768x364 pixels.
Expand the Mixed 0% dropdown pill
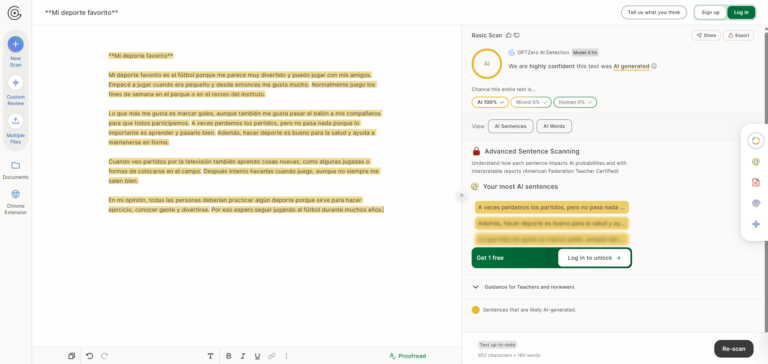531,102
